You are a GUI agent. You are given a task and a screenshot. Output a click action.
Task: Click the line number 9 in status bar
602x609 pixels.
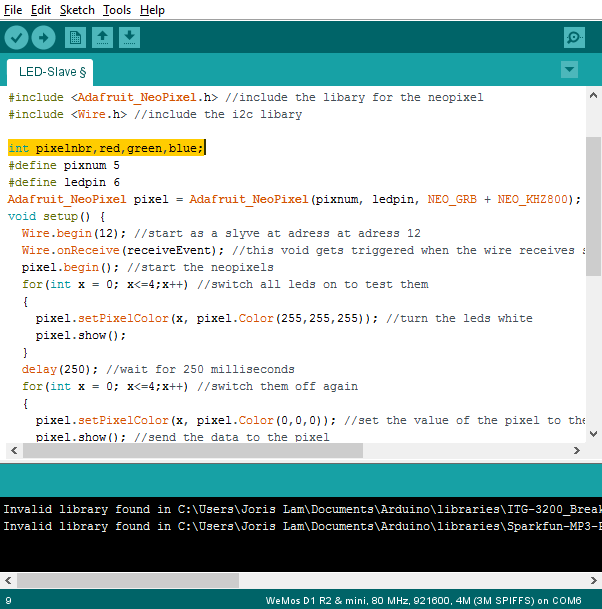click(x=8, y=601)
